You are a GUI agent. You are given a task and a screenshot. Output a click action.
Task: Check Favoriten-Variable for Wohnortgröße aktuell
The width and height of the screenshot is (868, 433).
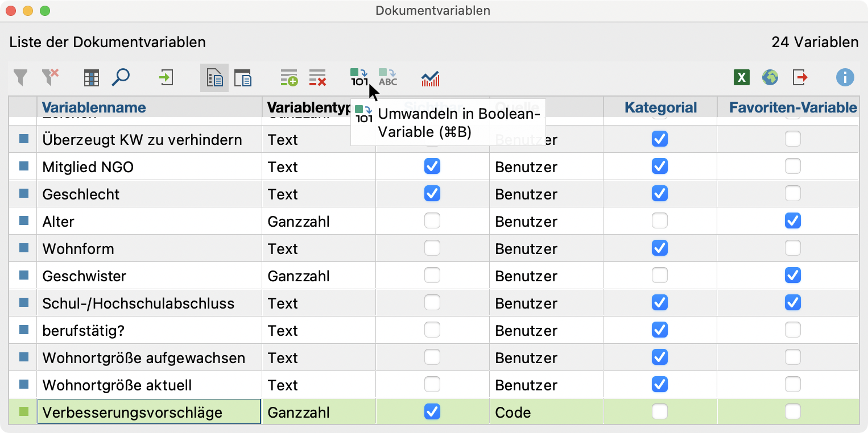click(x=793, y=384)
